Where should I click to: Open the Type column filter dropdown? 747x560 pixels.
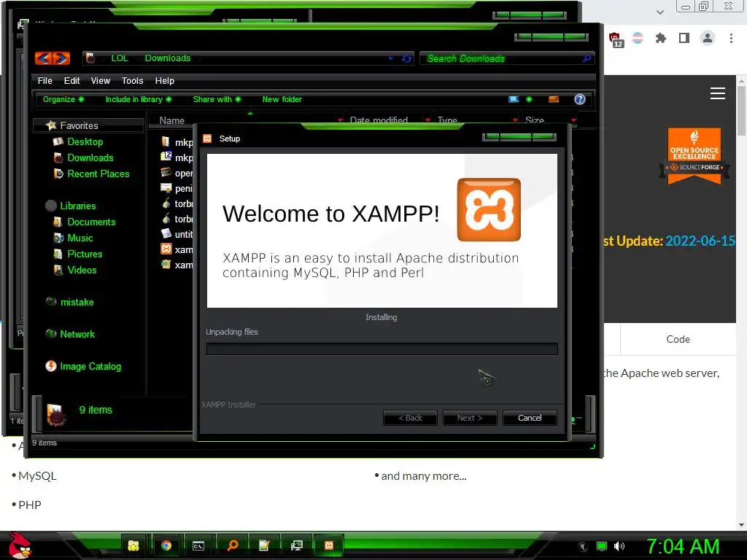(x=515, y=120)
